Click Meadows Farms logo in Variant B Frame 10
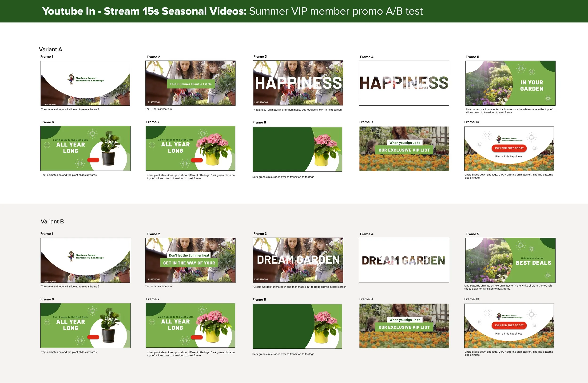 [x=509, y=316]
